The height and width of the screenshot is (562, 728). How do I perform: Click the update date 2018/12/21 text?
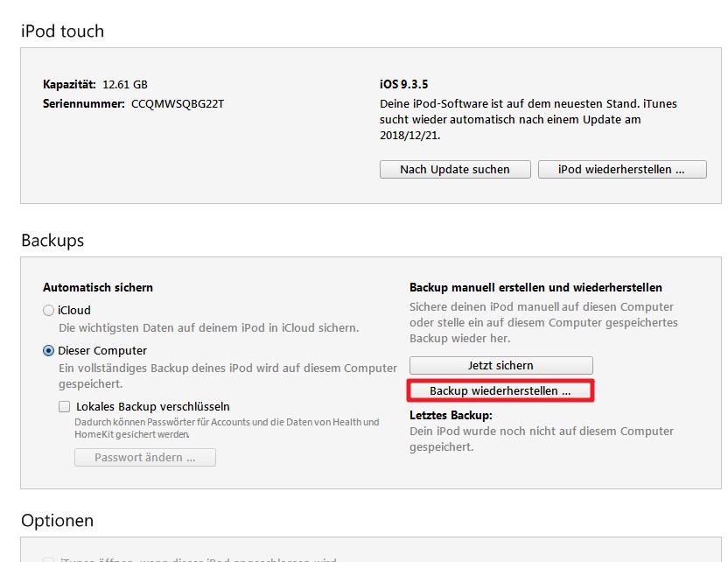coord(410,136)
